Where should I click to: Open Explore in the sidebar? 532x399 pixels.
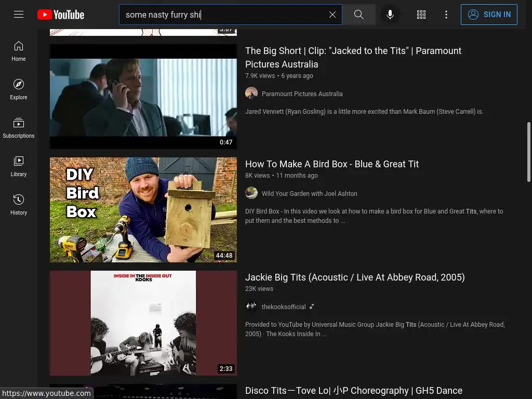coord(19,89)
